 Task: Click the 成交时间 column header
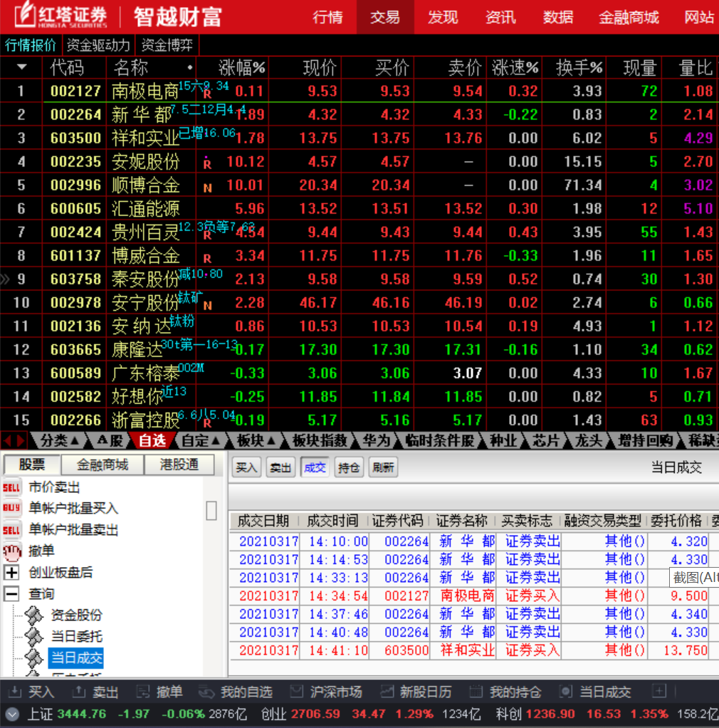point(332,521)
